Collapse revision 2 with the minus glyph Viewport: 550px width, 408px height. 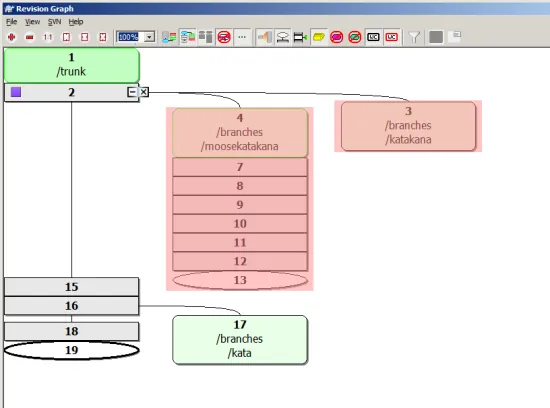coord(132,92)
